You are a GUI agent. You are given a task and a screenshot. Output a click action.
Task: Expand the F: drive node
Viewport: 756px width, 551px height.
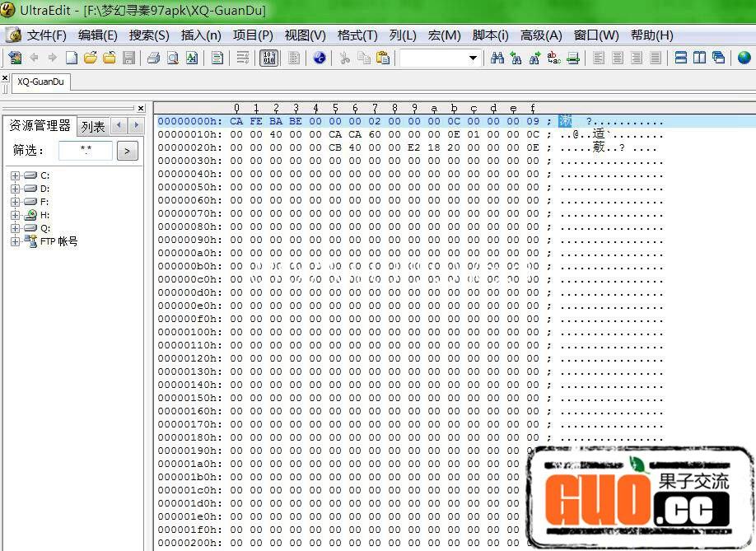(16, 202)
